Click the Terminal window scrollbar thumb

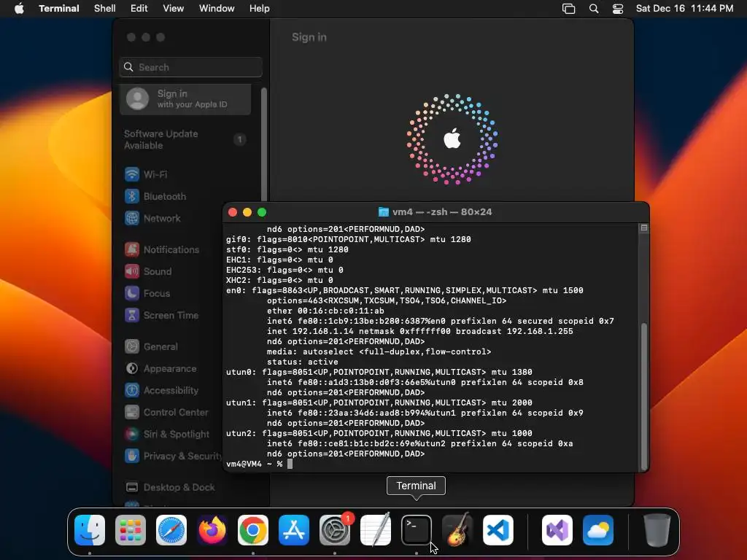click(644, 396)
